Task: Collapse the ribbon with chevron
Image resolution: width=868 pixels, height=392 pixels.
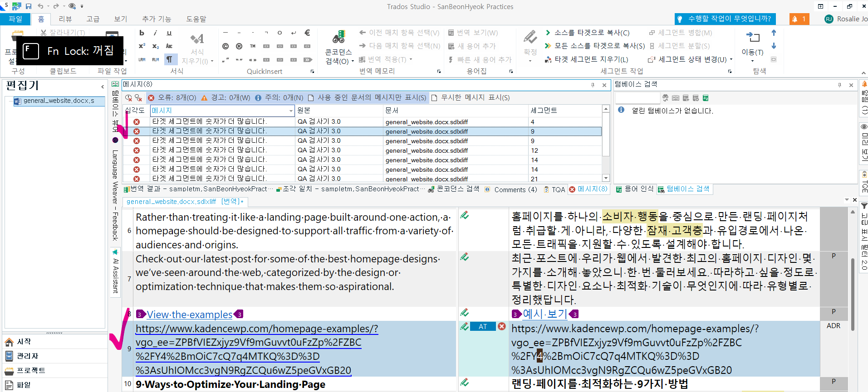Action: tap(863, 73)
